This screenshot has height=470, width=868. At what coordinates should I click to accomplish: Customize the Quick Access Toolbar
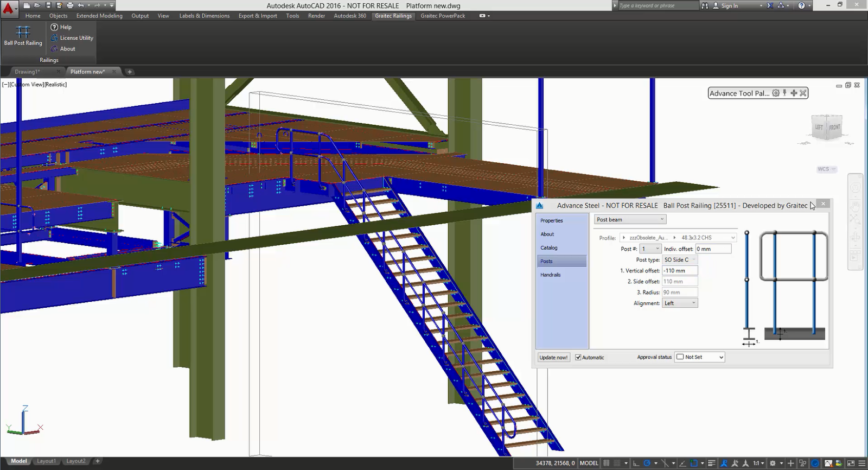[112, 5]
